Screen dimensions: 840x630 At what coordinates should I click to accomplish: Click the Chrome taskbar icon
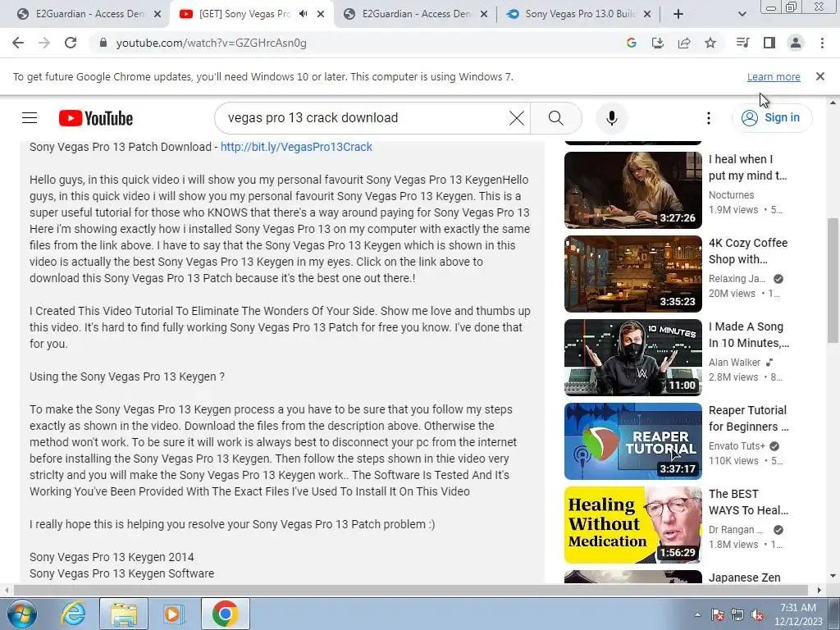[x=225, y=614]
